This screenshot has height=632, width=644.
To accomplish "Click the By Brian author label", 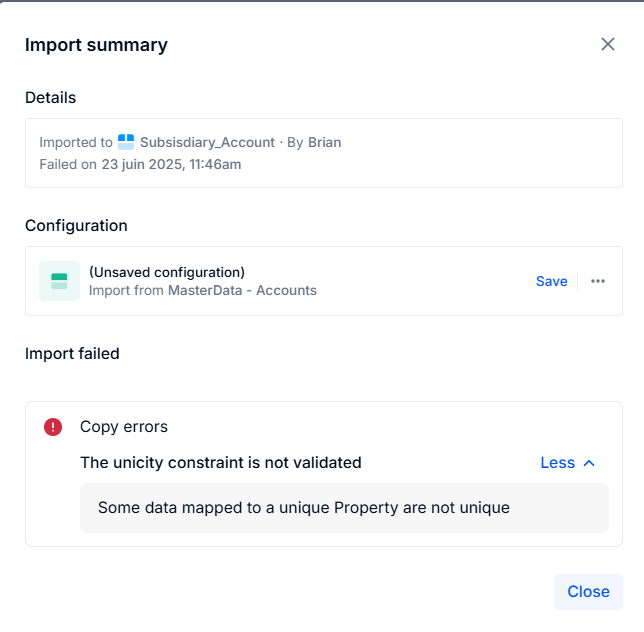I will 314,142.
